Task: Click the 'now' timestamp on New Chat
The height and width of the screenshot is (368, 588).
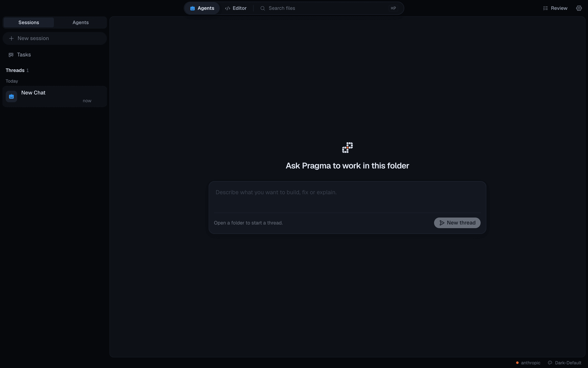Action: [x=87, y=101]
